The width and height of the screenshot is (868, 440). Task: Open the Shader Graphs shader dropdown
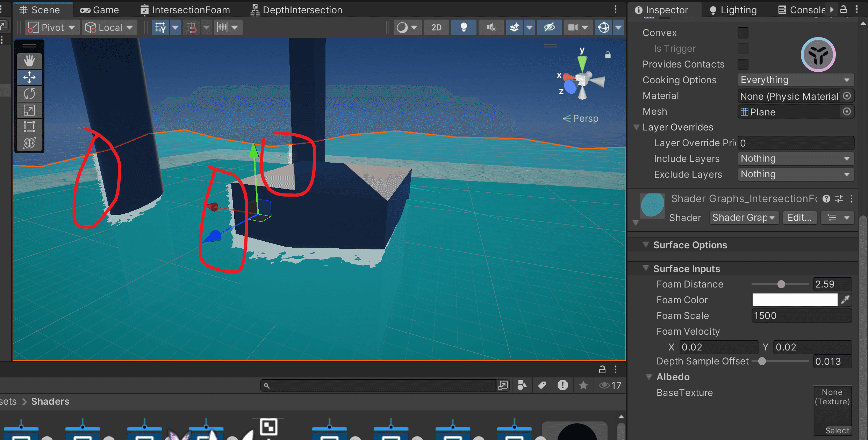(744, 218)
